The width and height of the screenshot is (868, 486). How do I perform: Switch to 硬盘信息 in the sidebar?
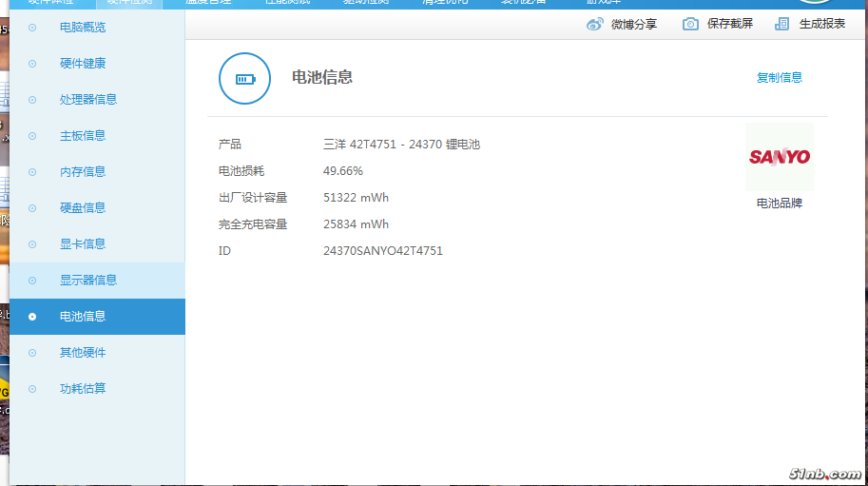83,208
